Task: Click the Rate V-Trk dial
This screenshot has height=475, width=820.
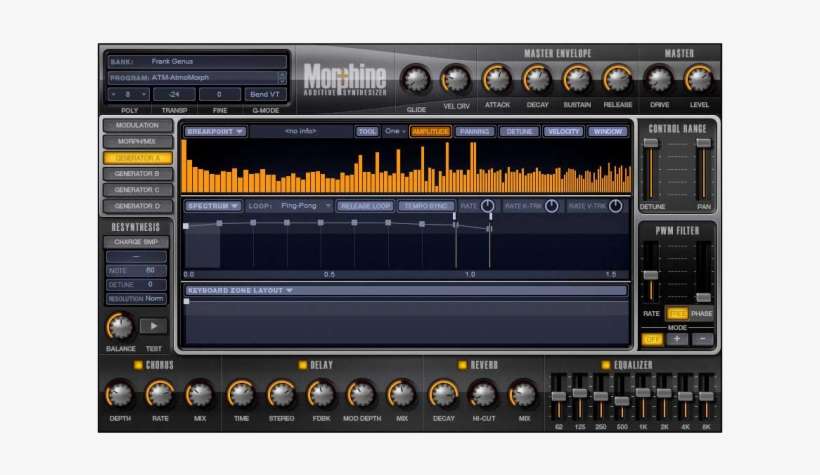Action: [616, 206]
